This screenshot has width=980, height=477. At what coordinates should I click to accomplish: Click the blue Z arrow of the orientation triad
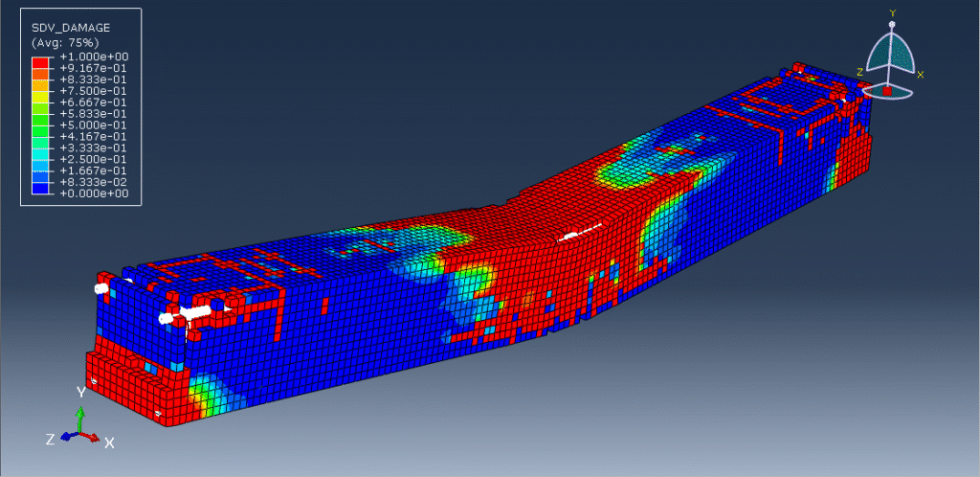tap(69, 437)
